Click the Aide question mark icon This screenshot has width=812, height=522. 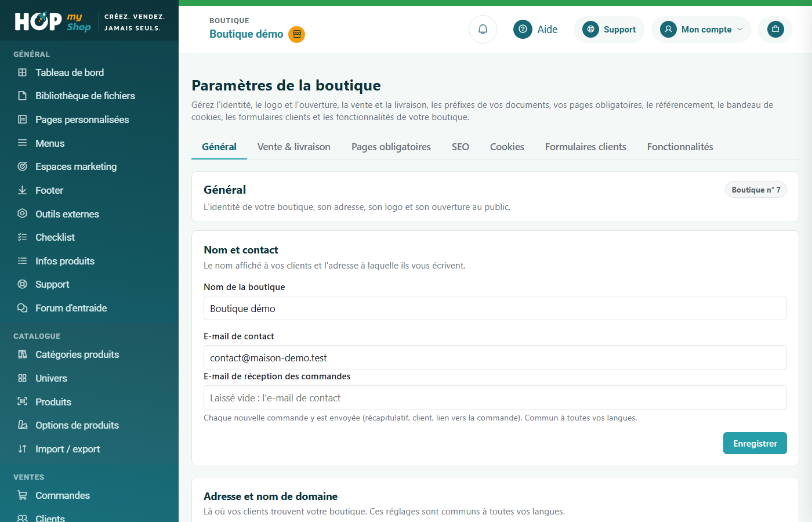[x=523, y=29]
